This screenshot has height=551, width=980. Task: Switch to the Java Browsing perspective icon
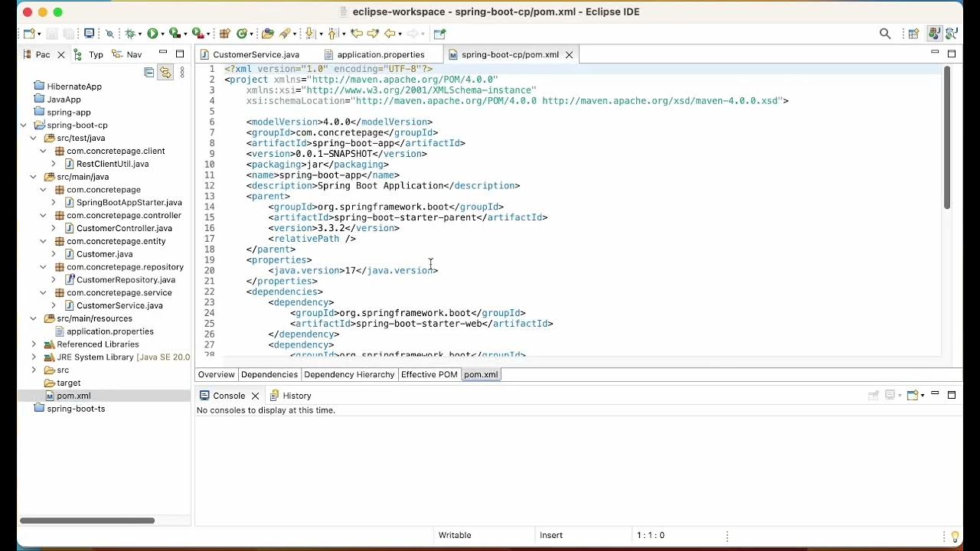[x=952, y=34]
